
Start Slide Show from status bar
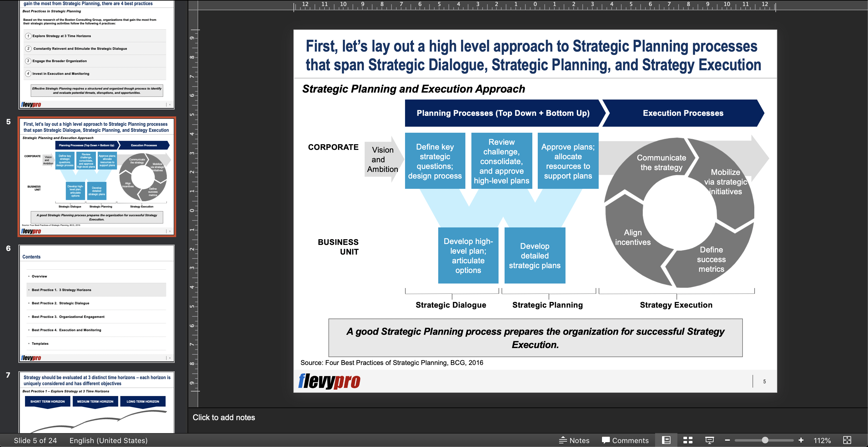tap(709, 440)
